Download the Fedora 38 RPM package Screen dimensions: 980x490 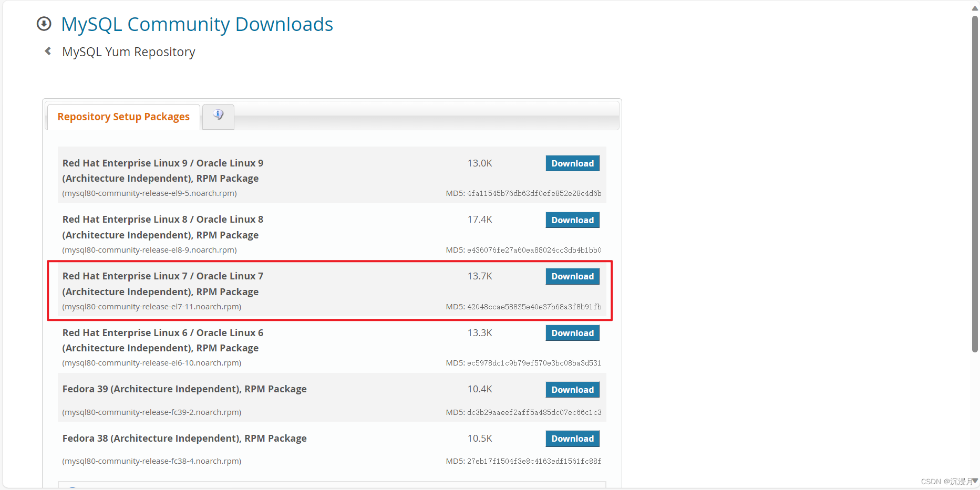coord(572,439)
